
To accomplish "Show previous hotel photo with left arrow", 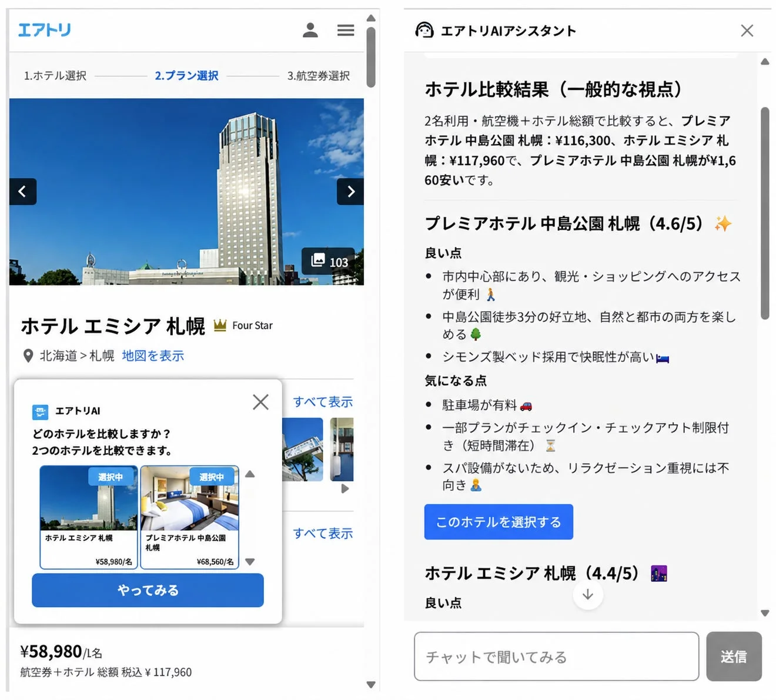I will (23, 192).
